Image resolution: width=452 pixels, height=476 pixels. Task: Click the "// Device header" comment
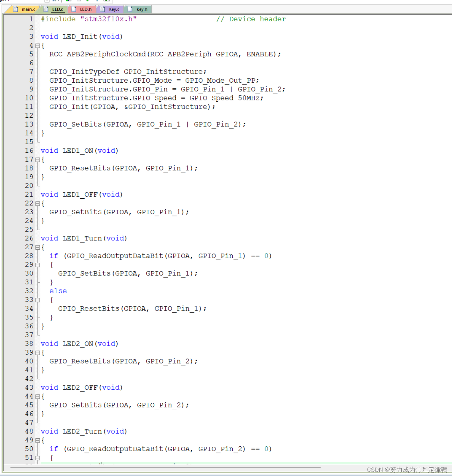click(251, 19)
